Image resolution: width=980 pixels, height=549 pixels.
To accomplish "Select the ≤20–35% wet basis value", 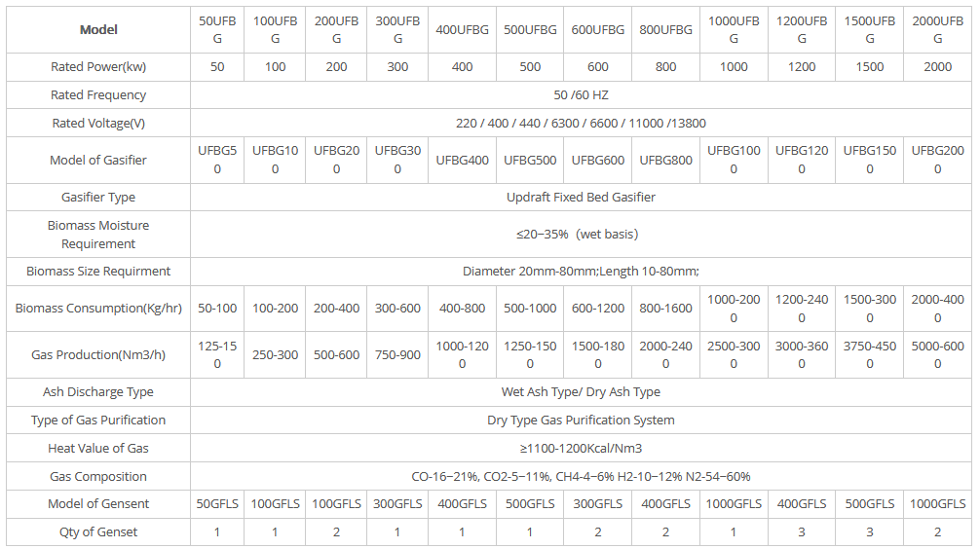I will click(581, 235).
